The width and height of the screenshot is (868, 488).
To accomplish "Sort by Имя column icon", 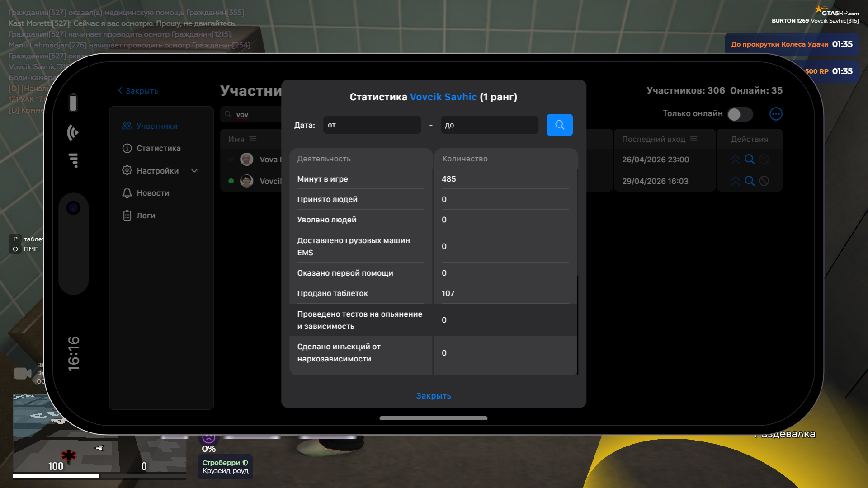I will tap(253, 139).
